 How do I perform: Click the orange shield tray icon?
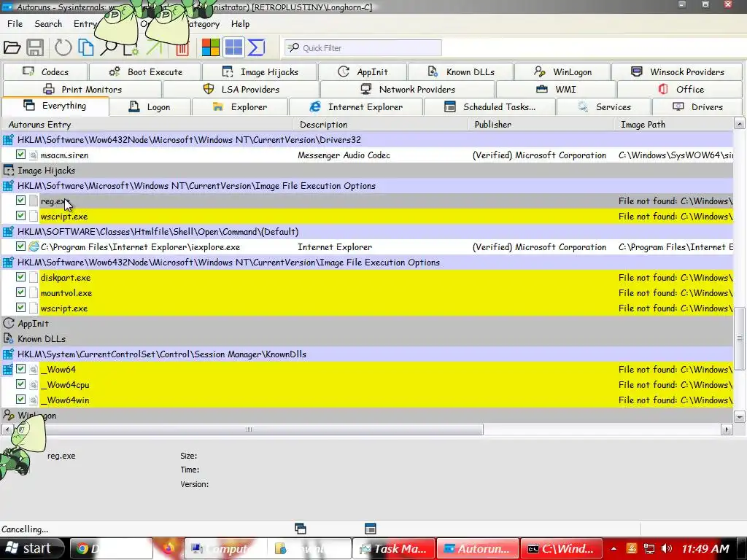[632, 548]
